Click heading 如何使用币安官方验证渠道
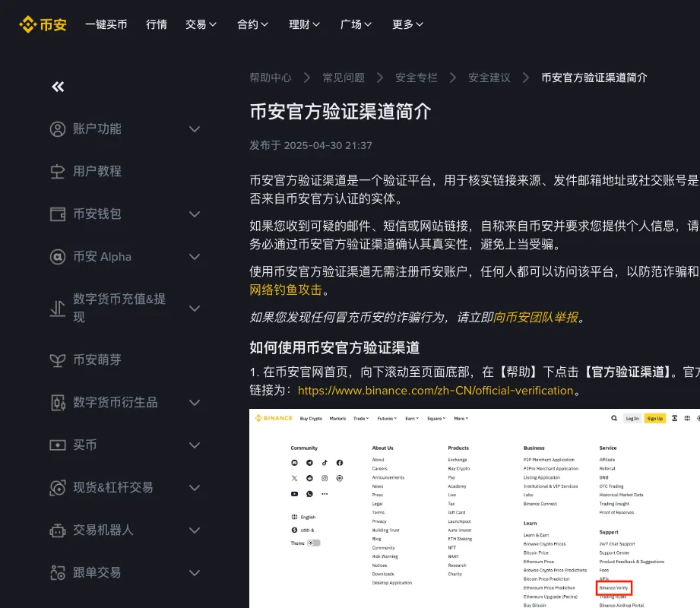The width and height of the screenshot is (700, 608). (334, 348)
